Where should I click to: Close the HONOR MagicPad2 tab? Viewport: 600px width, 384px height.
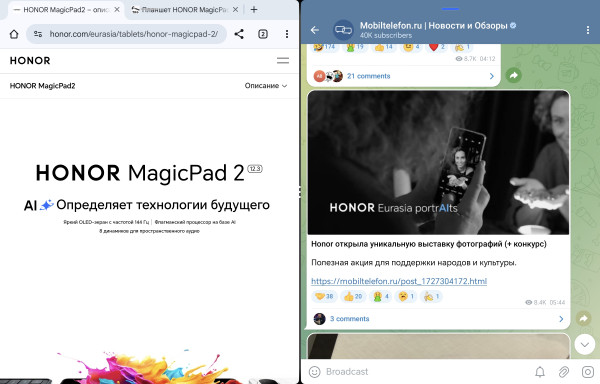(117, 10)
